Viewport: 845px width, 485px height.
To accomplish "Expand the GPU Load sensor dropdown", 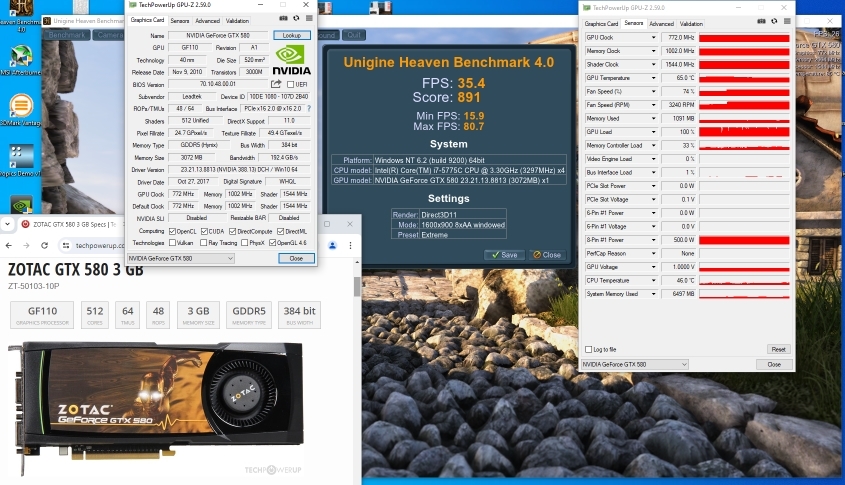I will pyautogui.click(x=654, y=132).
